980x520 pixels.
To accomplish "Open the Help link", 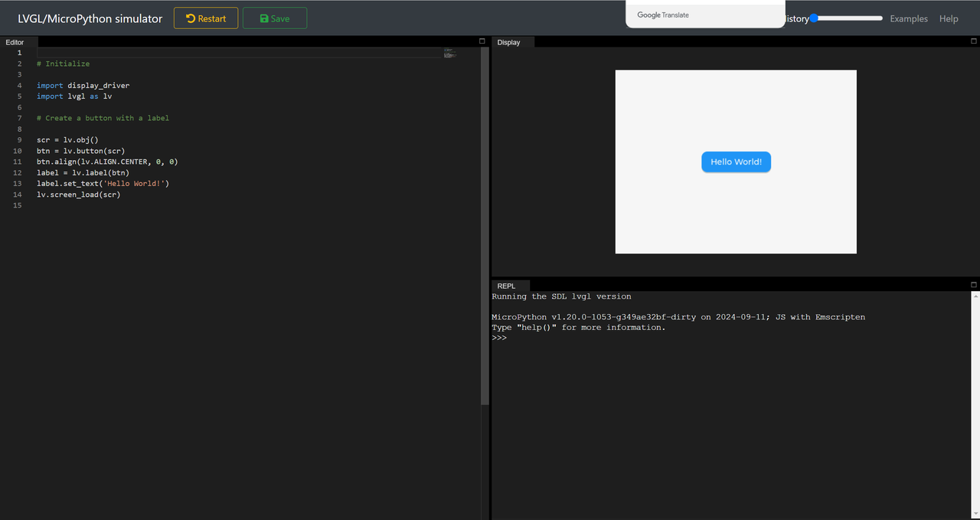I will [948, 18].
